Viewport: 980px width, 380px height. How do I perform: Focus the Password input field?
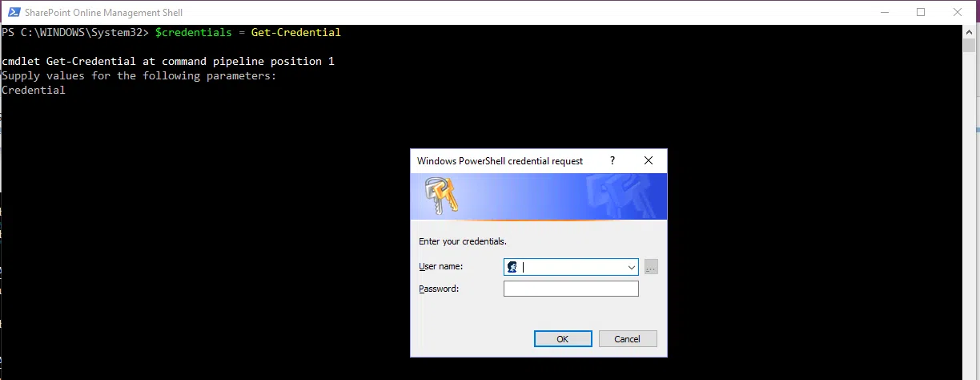[x=571, y=289]
